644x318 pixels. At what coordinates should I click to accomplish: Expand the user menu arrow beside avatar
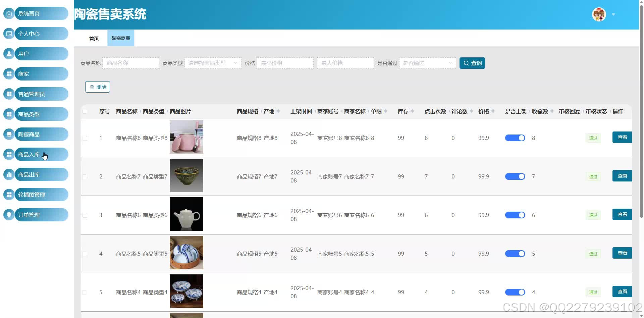(613, 14)
